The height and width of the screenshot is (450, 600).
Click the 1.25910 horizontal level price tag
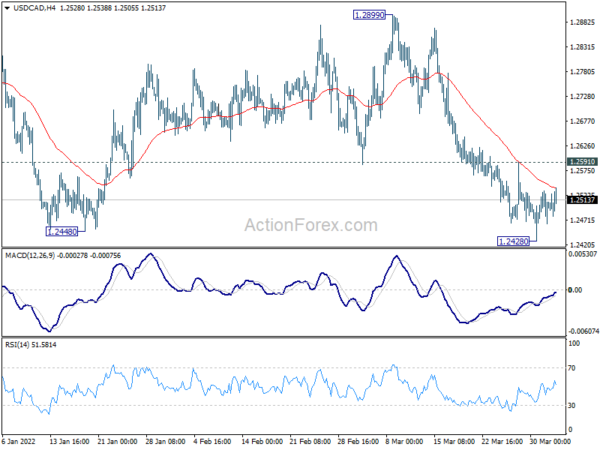coord(582,162)
